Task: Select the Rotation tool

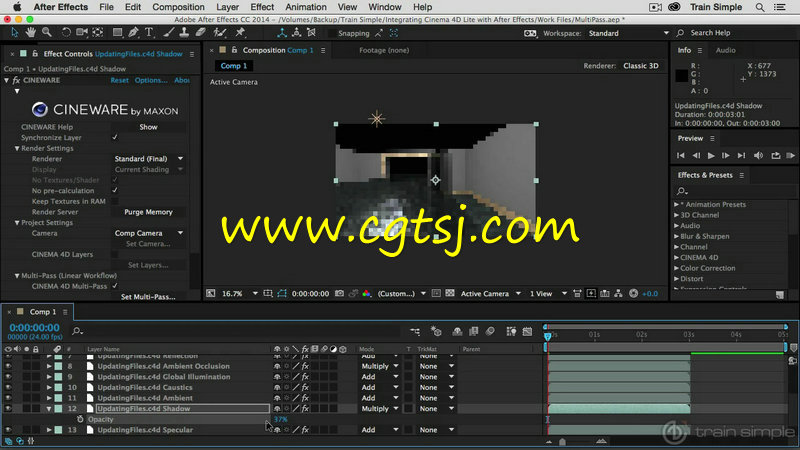Action: (66, 33)
